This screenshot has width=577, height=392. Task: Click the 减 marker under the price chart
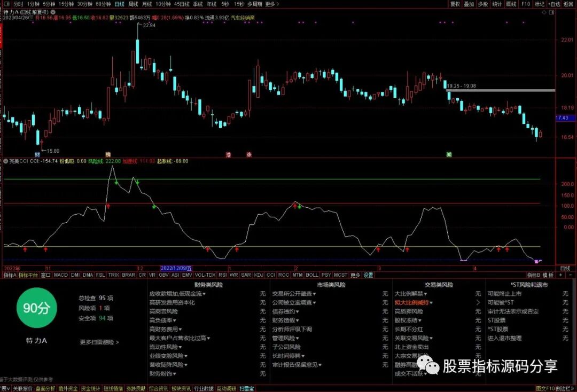tap(449, 154)
